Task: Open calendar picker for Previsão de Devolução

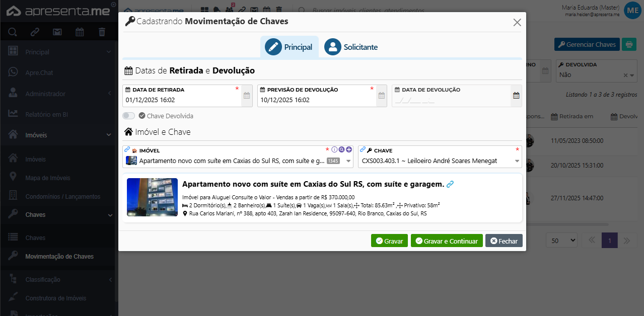Action: tap(382, 96)
